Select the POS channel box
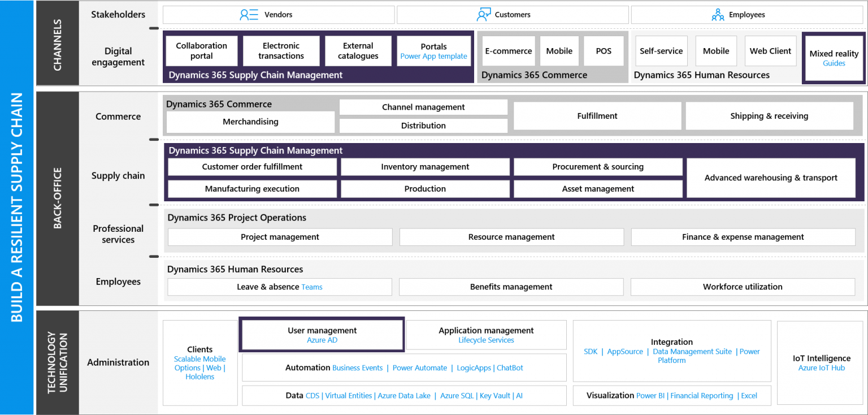This screenshot has height=415, width=868. click(x=603, y=51)
